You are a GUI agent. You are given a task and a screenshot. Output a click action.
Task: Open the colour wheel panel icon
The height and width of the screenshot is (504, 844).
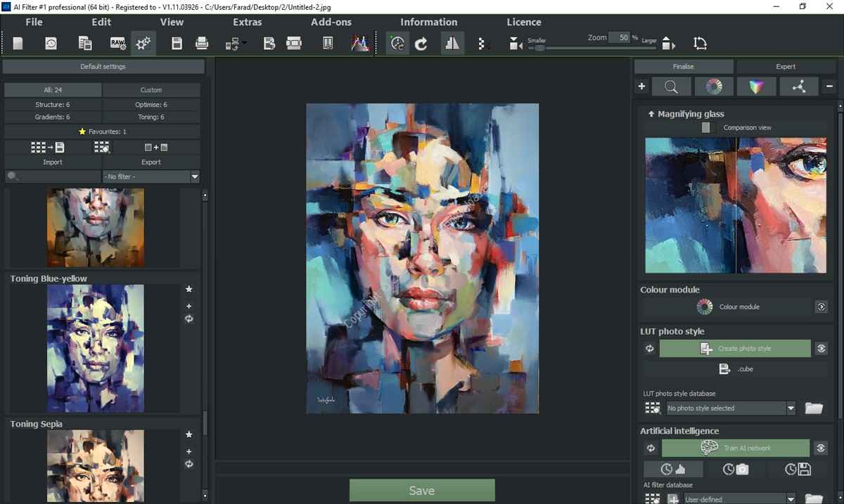(714, 86)
